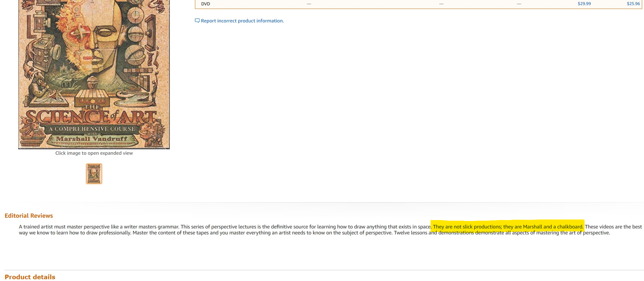The height and width of the screenshot is (281, 644).
Task: Click the highlighted 'They are not slick productions' sentence
Action: pos(508,227)
